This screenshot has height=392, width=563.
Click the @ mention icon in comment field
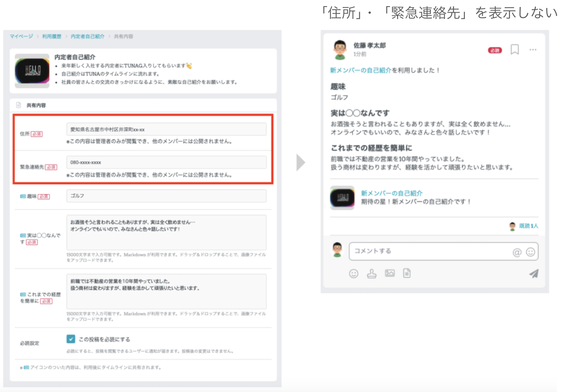point(517,252)
